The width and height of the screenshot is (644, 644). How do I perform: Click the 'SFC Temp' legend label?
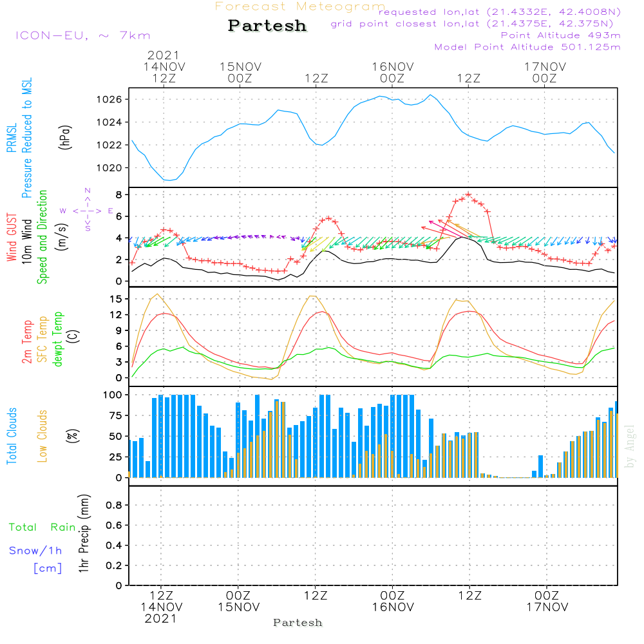[43, 339]
